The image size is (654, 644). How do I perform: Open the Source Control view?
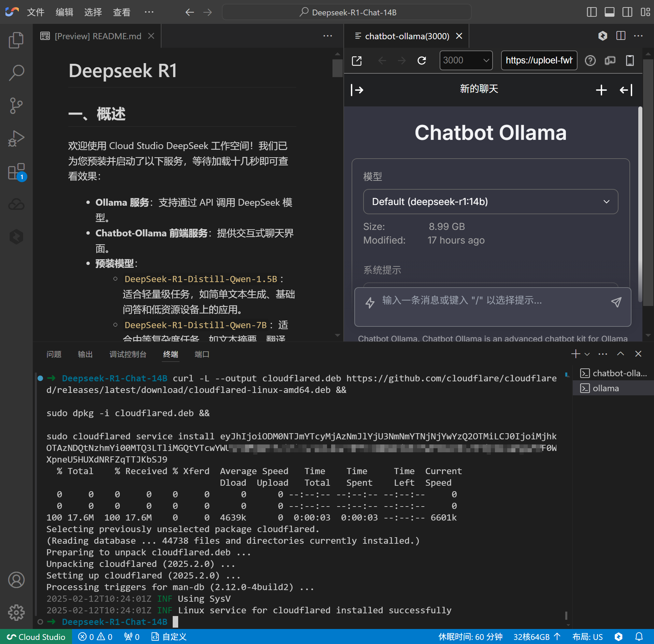(16, 106)
